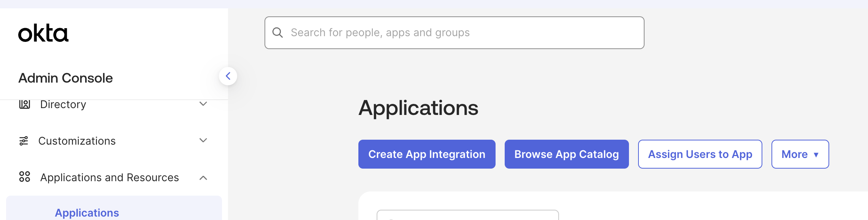Click Assign Users to App button
The height and width of the screenshot is (220, 868).
[x=700, y=154]
